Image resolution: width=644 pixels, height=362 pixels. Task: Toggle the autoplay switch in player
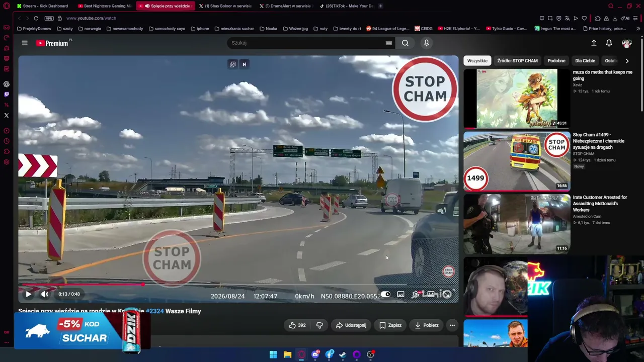tap(385, 294)
